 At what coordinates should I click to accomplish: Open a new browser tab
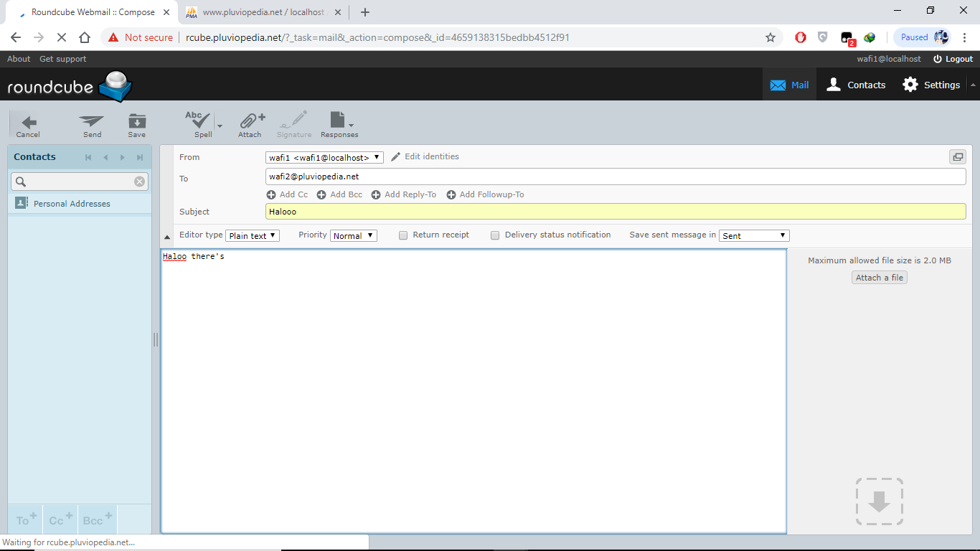click(364, 12)
